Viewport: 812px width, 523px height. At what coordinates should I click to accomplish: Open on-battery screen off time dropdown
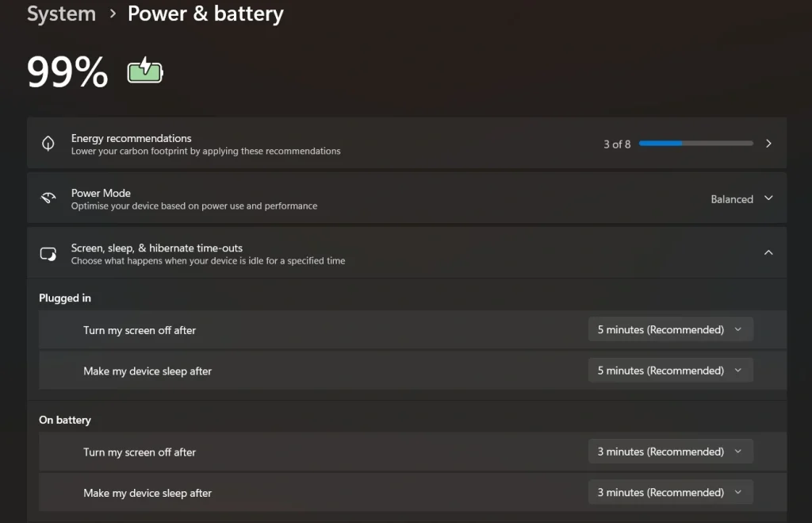[x=670, y=451]
